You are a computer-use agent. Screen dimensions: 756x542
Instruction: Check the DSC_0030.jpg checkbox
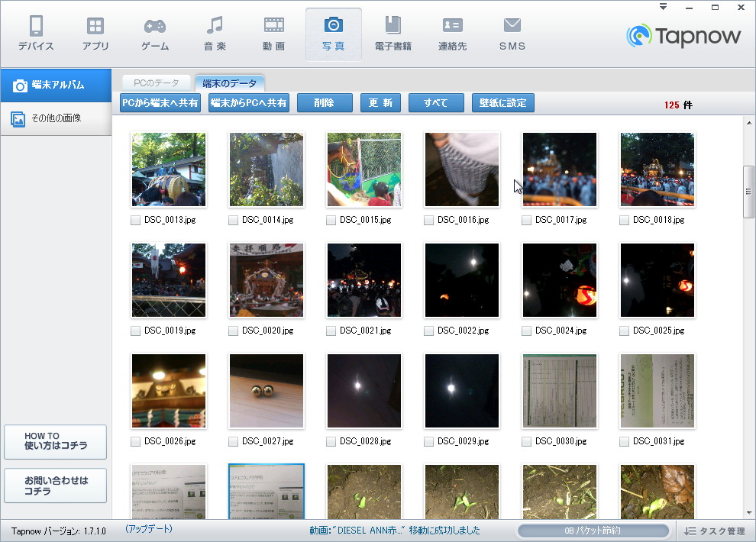point(526,441)
